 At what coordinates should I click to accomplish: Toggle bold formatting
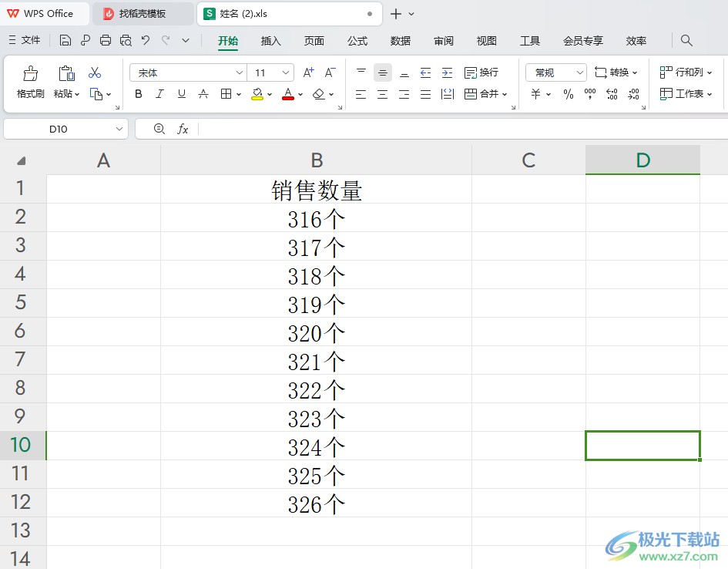[139, 94]
